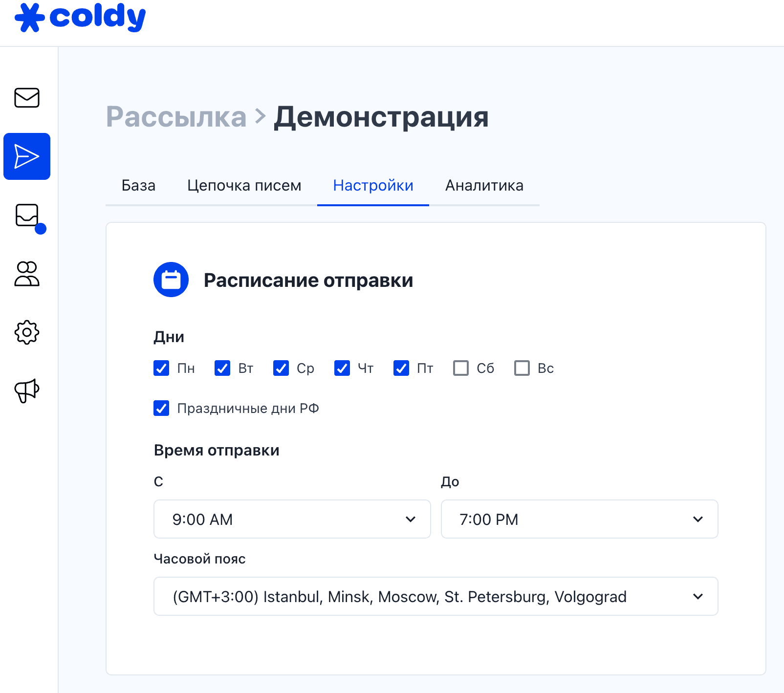
Task: Uncheck the Пн day checkbox
Action: click(161, 368)
